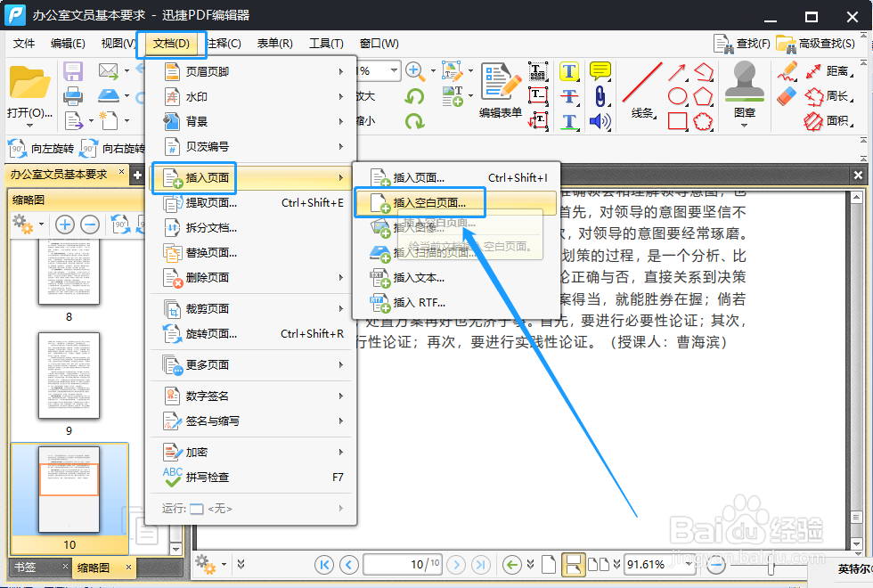Viewport: 873px width, 588px height.
Task: Go to previous page navigation button
Action: point(349,565)
